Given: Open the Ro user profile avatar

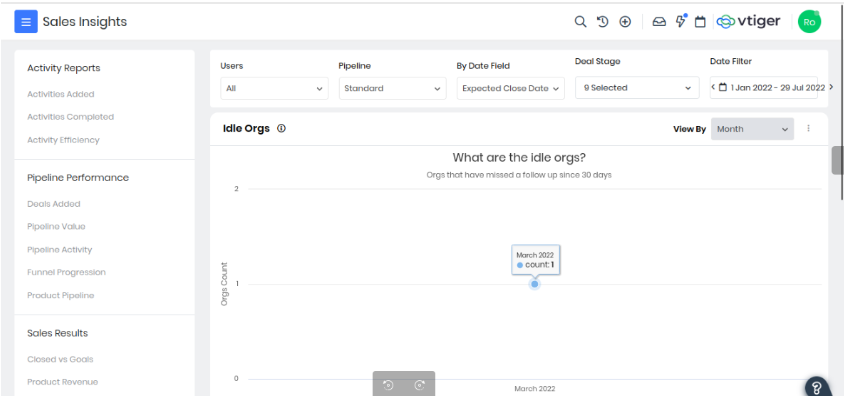Looking at the screenshot, I should [809, 22].
